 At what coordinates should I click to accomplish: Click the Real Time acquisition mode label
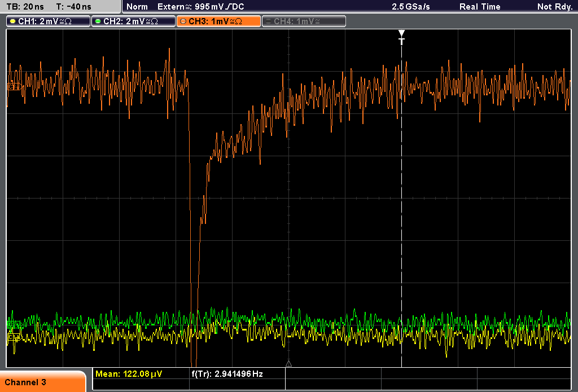coord(480,7)
